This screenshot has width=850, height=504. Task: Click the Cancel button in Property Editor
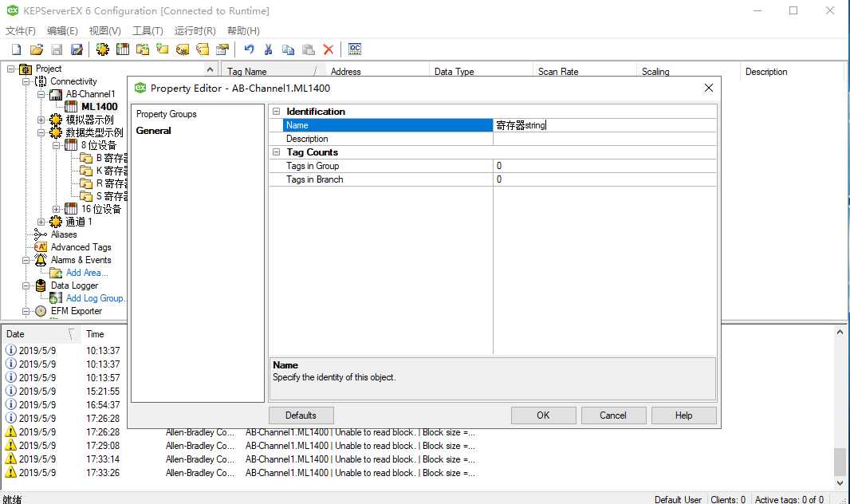613,415
